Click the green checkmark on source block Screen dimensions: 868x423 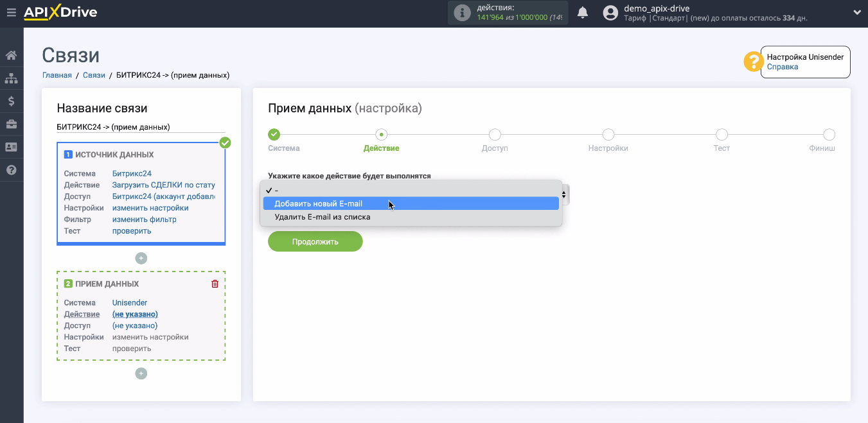[x=225, y=142]
